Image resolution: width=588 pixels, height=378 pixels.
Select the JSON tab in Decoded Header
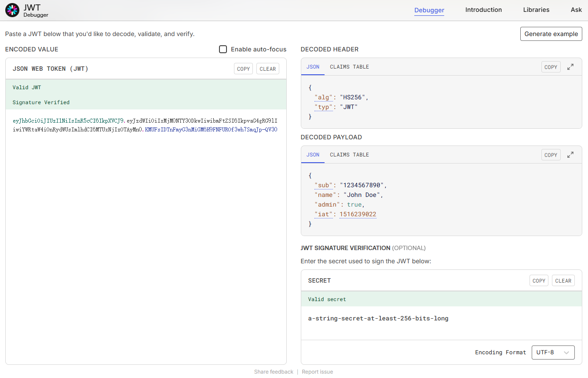(313, 67)
